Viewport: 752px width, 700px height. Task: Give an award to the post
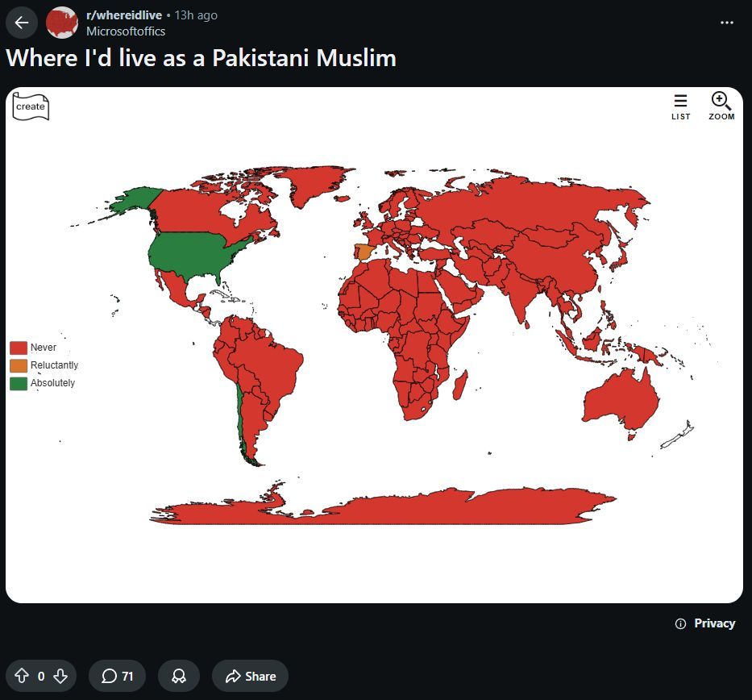[x=179, y=676]
